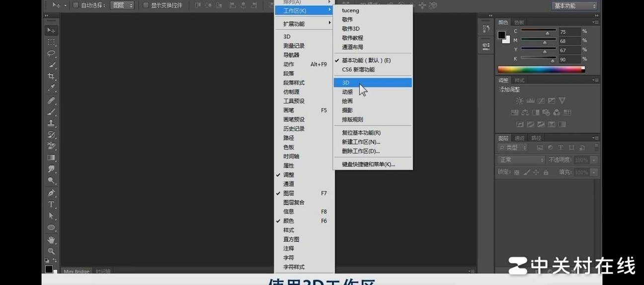644x285 pixels.
Task: Open the Move tool preset picker arrow
Action: (65, 5)
